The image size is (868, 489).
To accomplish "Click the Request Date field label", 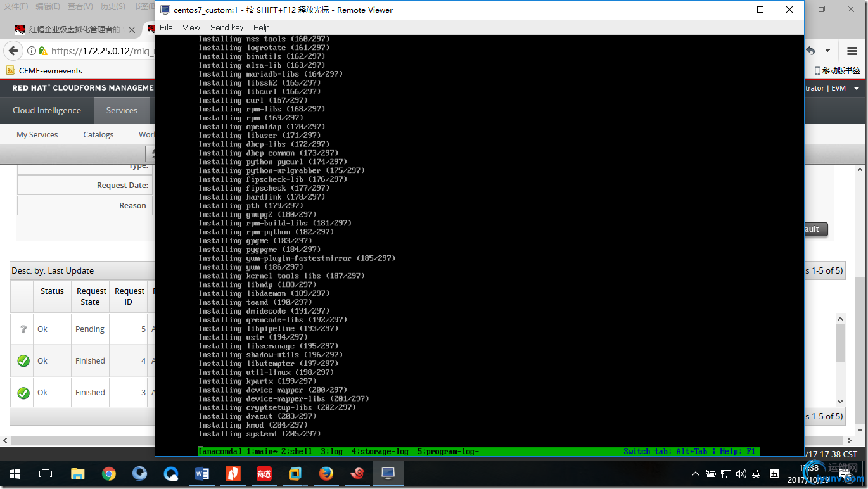I will (122, 185).
